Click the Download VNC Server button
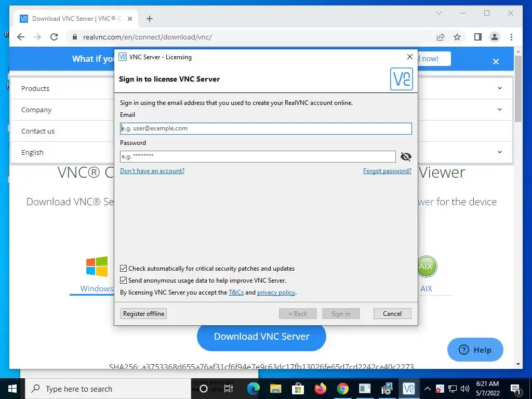Viewport: 532px width, 399px height. coord(261,336)
